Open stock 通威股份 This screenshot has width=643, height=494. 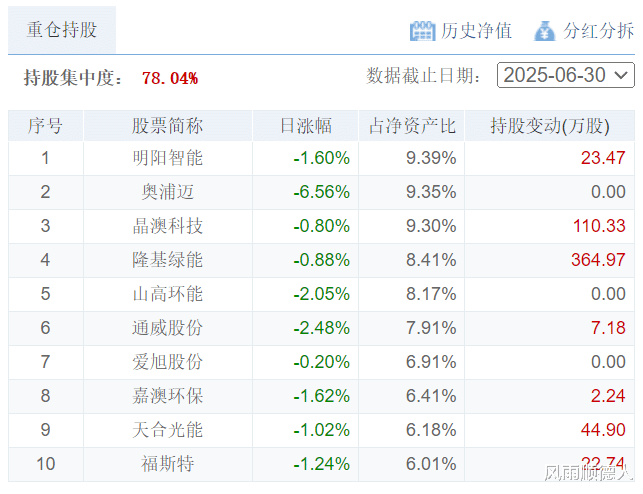pyautogui.click(x=167, y=328)
